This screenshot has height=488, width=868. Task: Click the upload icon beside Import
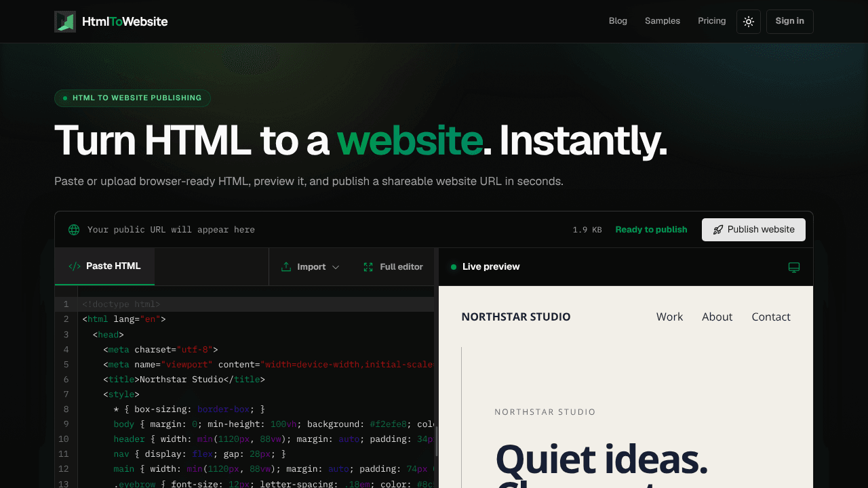pos(286,267)
